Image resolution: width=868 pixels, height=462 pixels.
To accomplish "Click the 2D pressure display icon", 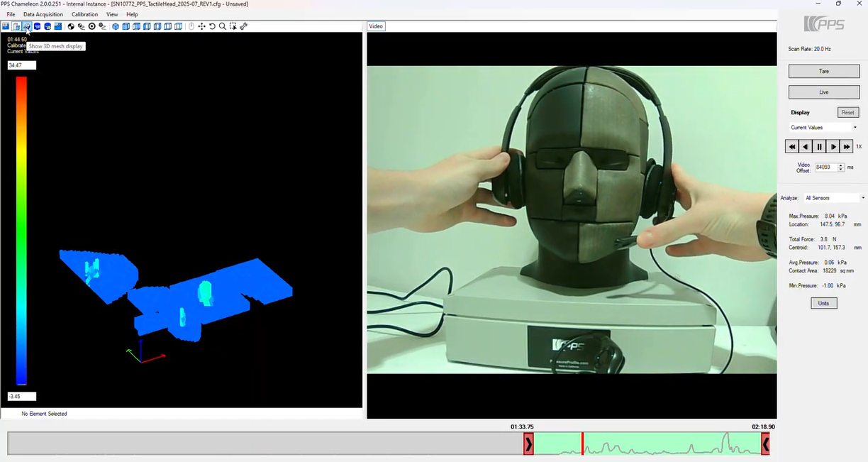I will 6,26.
